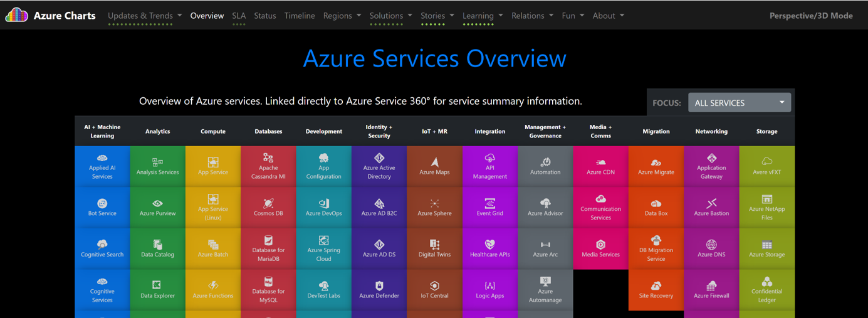
Task: Open the Confidential Ledger tile
Action: 767,290
